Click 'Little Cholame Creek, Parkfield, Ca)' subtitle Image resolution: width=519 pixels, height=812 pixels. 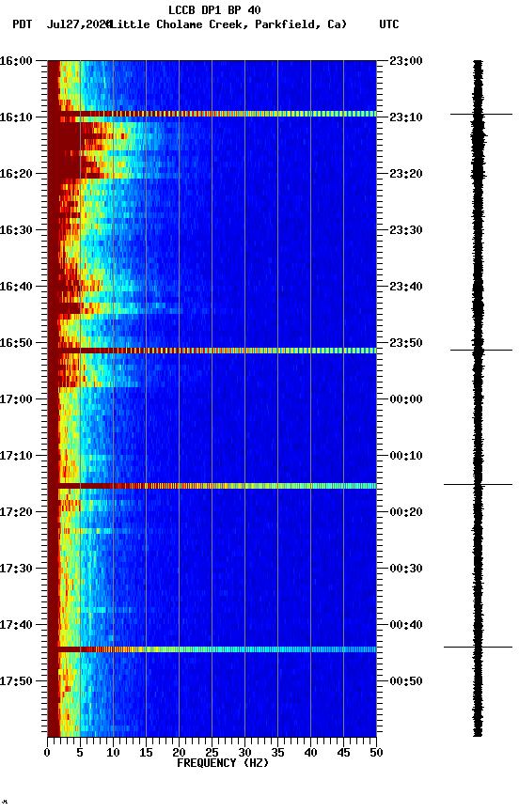[x=228, y=24]
